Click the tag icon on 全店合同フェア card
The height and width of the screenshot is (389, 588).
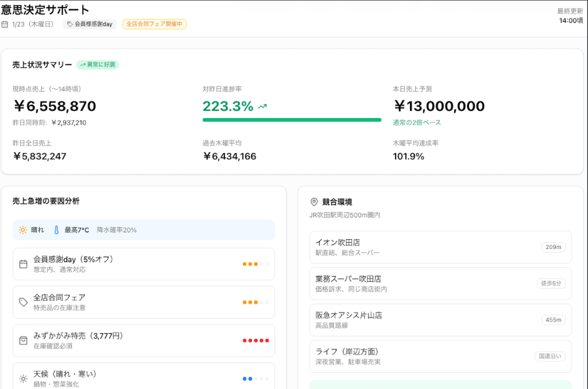(23, 302)
